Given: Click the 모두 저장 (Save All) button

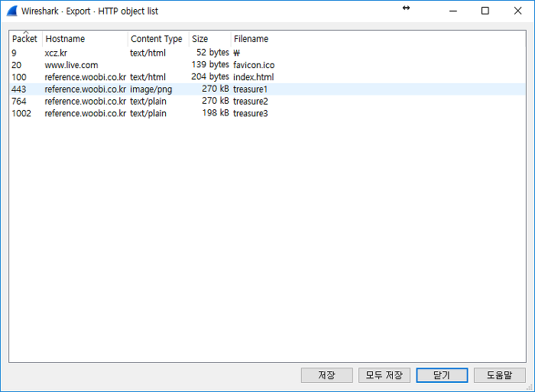Looking at the screenshot, I should click(x=384, y=375).
